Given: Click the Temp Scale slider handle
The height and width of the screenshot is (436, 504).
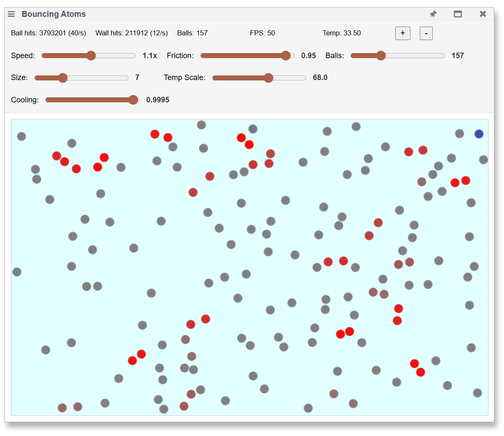Looking at the screenshot, I should click(268, 78).
